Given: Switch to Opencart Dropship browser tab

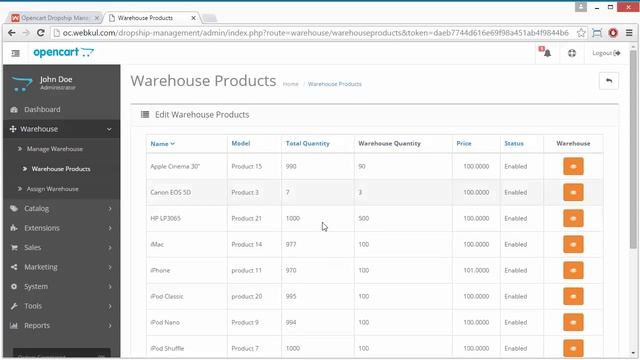Looking at the screenshot, I should click(x=55, y=18).
